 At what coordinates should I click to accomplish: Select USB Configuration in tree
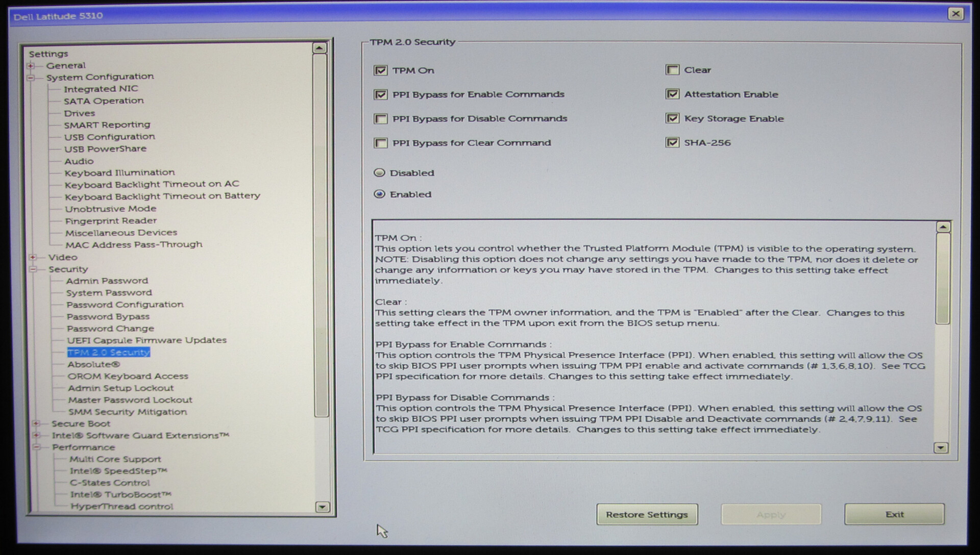point(109,137)
